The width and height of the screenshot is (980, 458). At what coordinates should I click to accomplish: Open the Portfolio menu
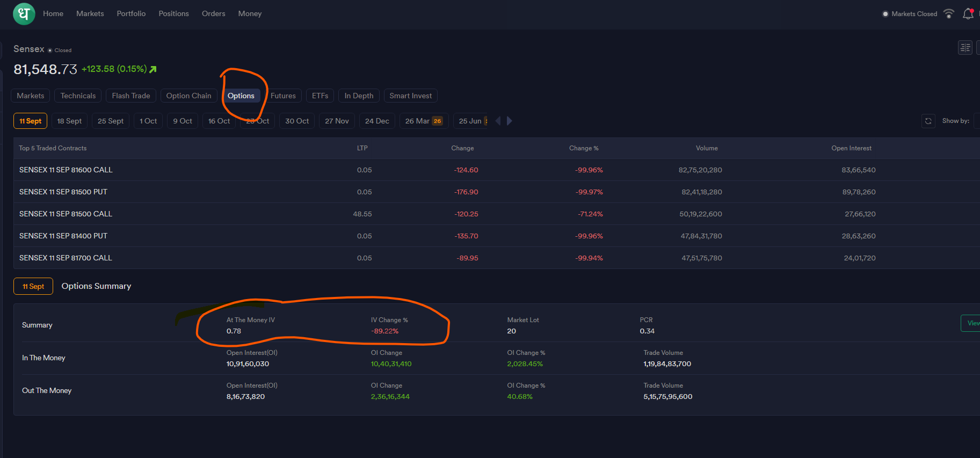coord(131,13)
